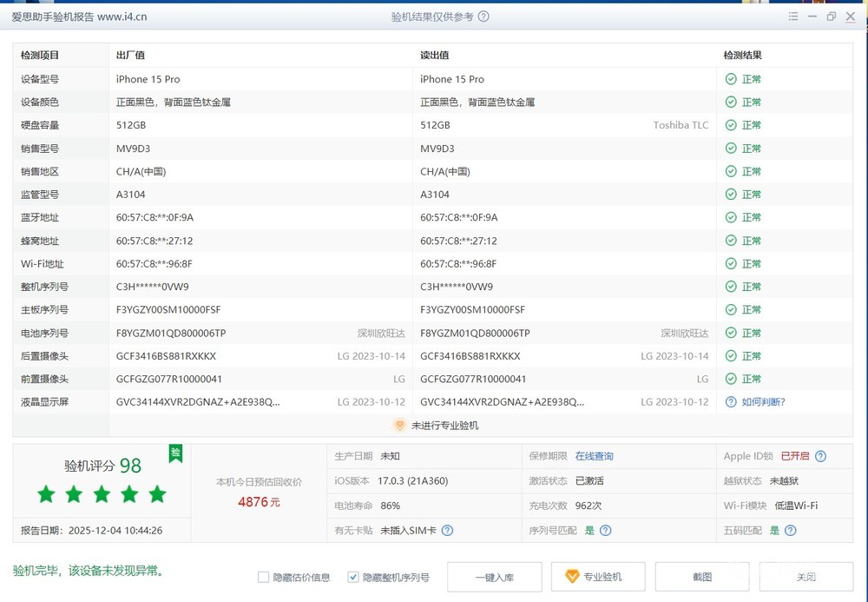
Task: Click shield icon beside 未进行专业验机
Action: point(399,426)
